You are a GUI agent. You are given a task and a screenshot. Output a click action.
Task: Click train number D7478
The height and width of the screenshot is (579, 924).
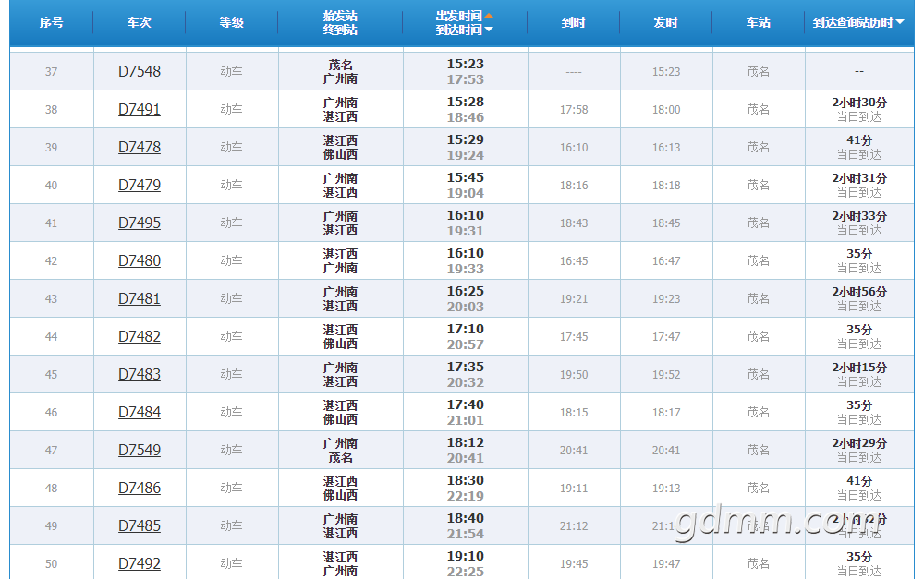point(140,147)
